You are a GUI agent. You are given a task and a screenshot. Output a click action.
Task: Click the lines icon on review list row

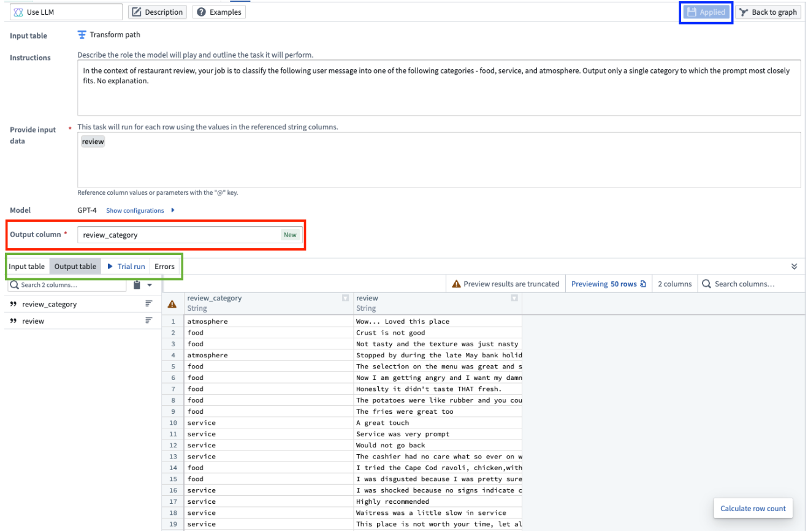coord(148,321)
